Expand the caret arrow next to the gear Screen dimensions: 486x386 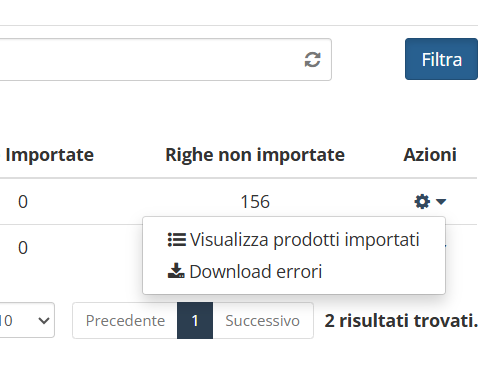[441, 201]
